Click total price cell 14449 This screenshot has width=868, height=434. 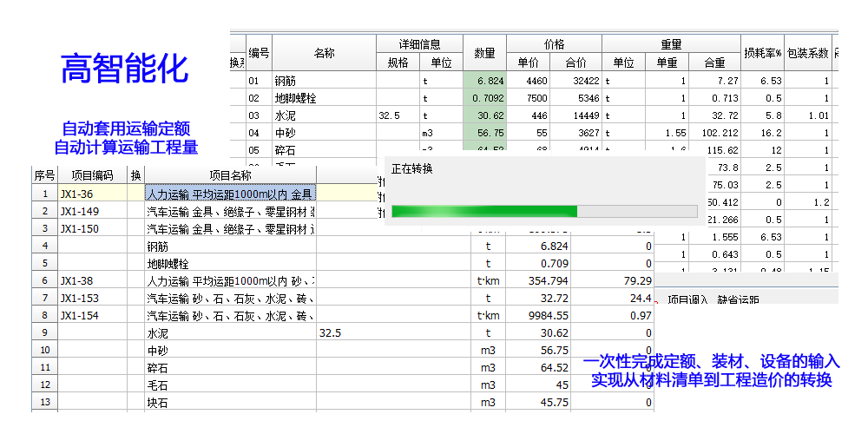tap(575, 115)
